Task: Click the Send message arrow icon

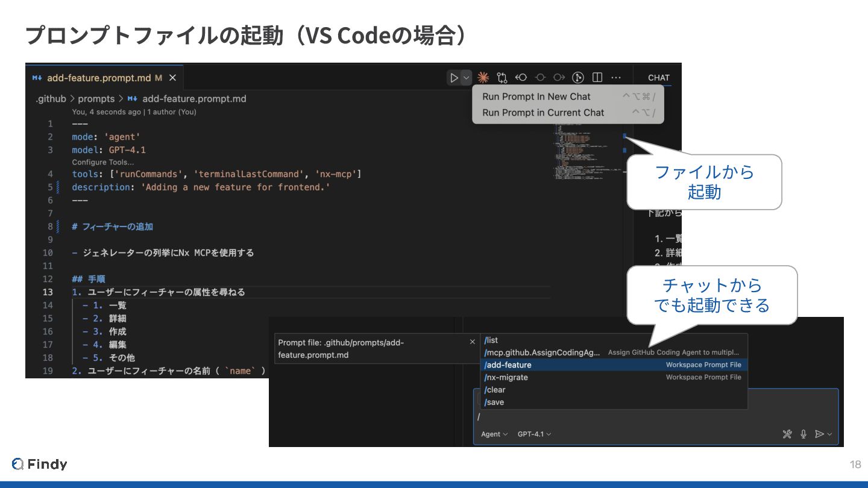Action: point(819,434)
